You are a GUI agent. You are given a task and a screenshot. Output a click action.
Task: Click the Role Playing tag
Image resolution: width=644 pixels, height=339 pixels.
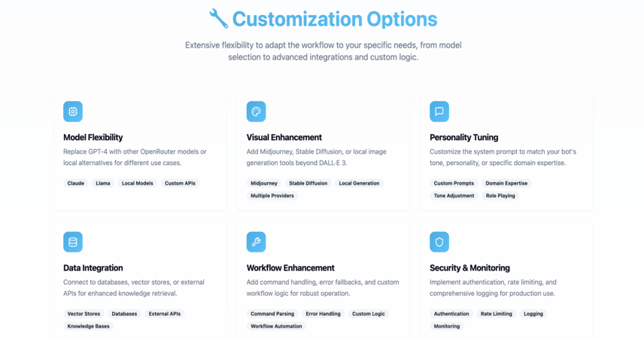tap(500, 195)
